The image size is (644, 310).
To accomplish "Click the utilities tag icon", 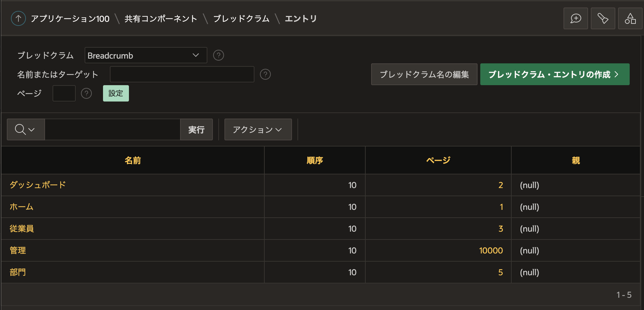I will pyautogui.click(x=603, y=18).
